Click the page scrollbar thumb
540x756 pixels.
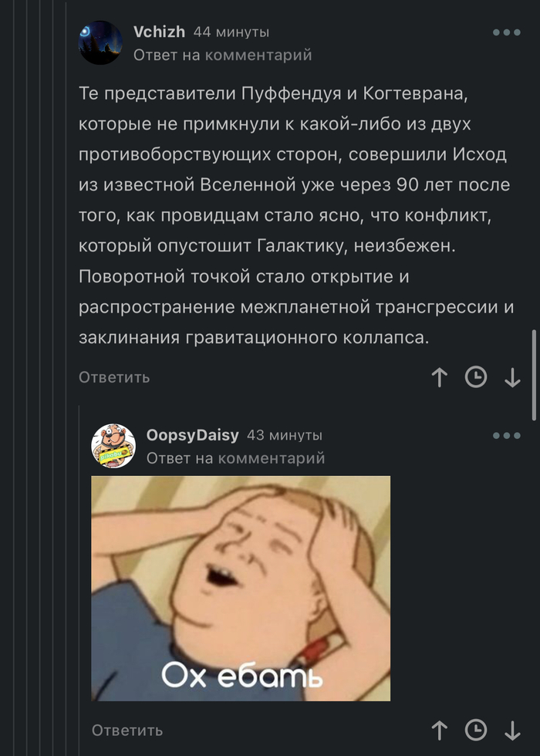point(534,375)
